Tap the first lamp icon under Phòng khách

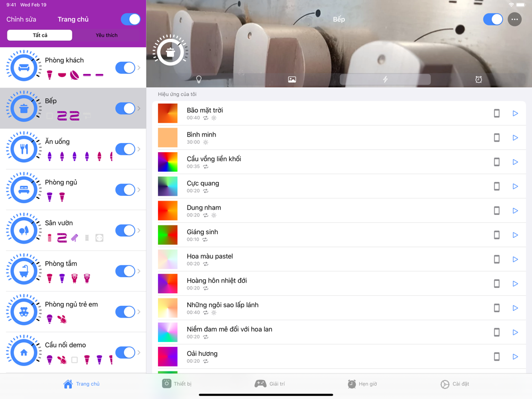[49, 74]
